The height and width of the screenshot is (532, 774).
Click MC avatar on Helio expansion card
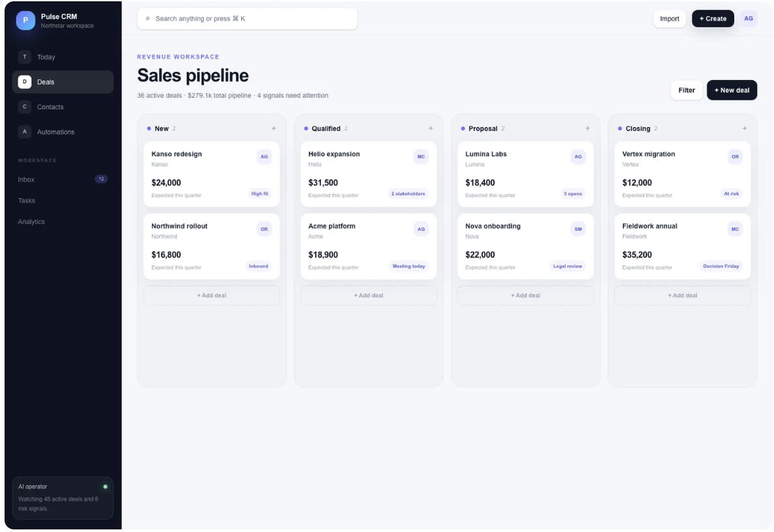421,157
